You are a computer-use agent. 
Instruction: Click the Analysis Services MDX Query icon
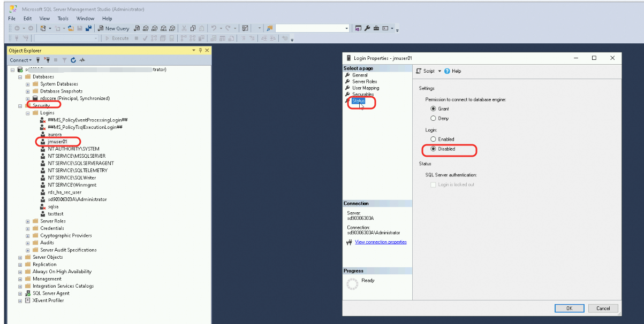pos(146,28)
